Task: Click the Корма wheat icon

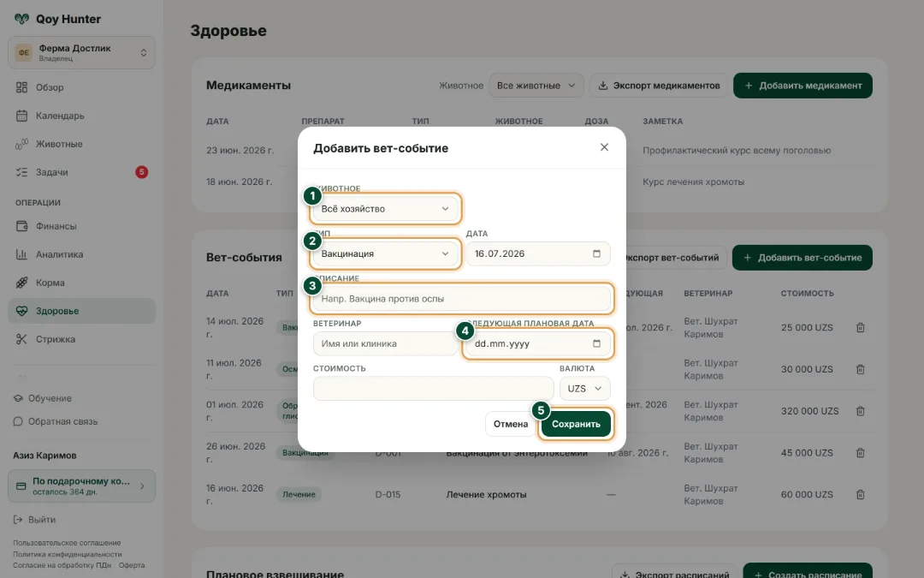Action: coord(21,283)
